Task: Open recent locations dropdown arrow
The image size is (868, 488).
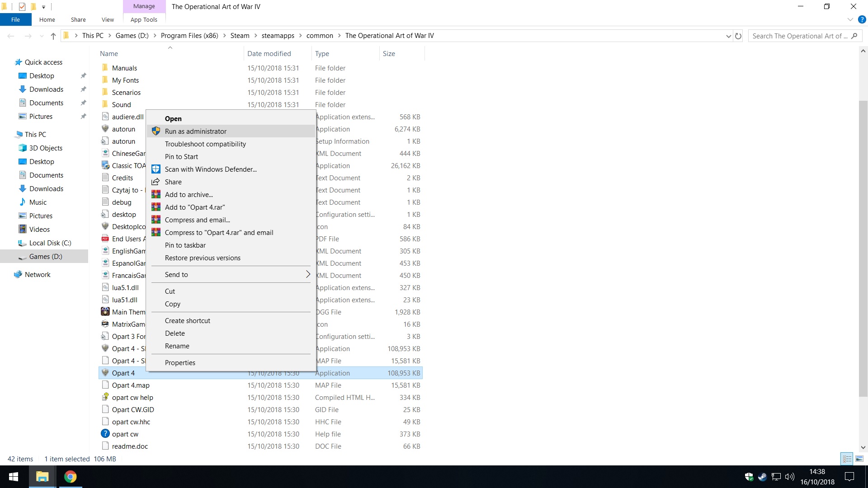Action: [42, 36]
